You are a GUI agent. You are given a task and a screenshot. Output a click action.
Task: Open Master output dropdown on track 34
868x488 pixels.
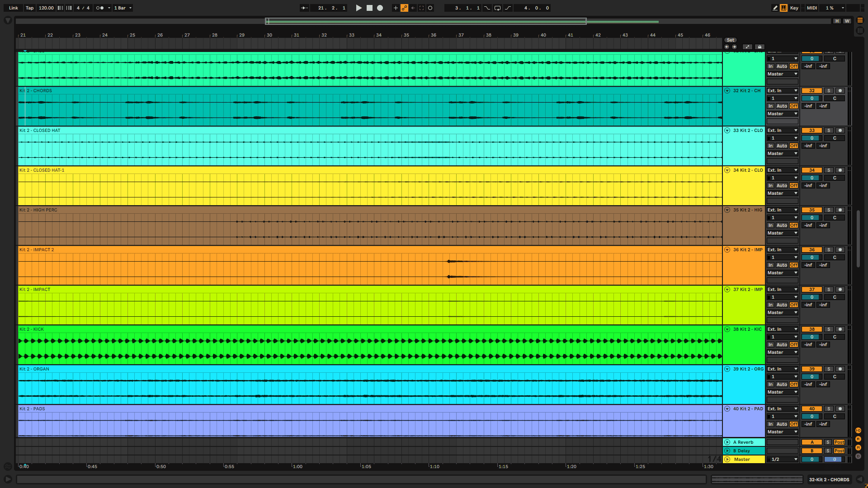tap(783, 193)
